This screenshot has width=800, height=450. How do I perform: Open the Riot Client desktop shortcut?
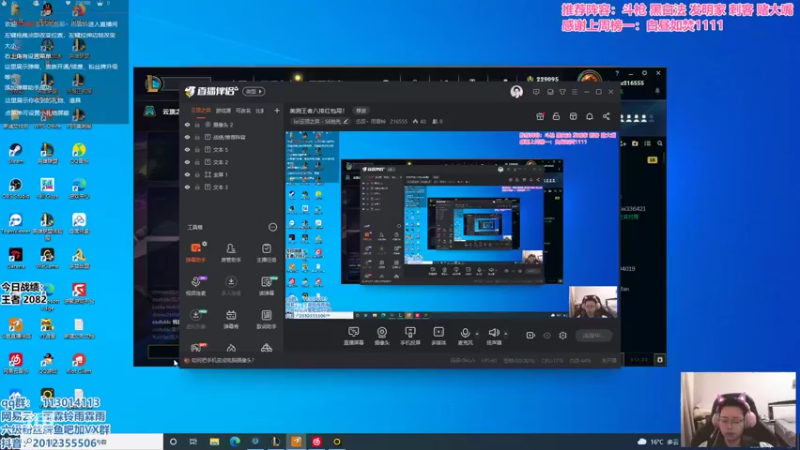click(x=79, y=363)
